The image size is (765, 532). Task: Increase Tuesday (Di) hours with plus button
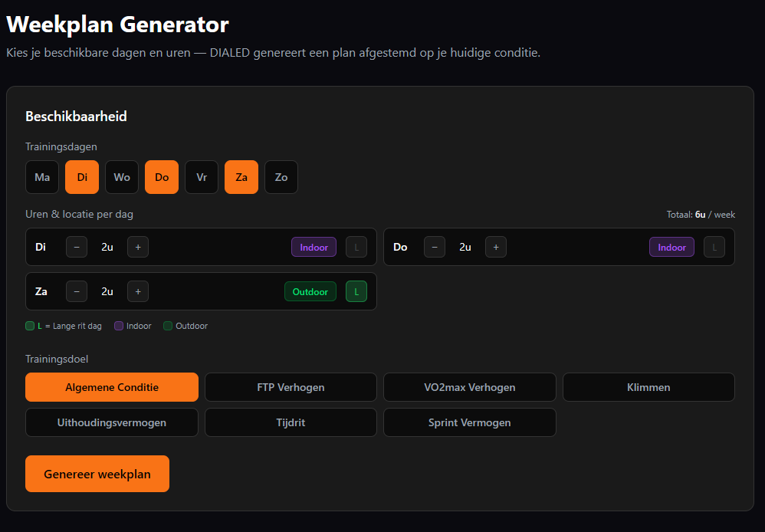138,247
